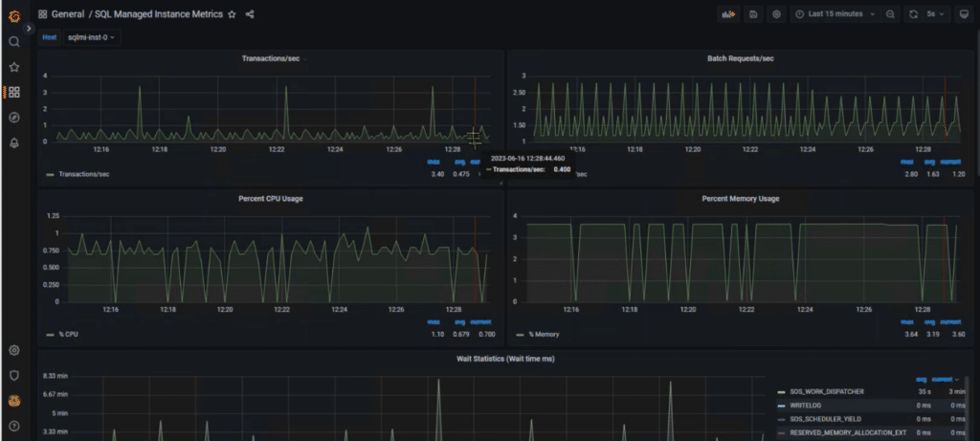Open the 5s refresh interval dropdown
Screen dimensions: 980x441
tap(938, 14)
